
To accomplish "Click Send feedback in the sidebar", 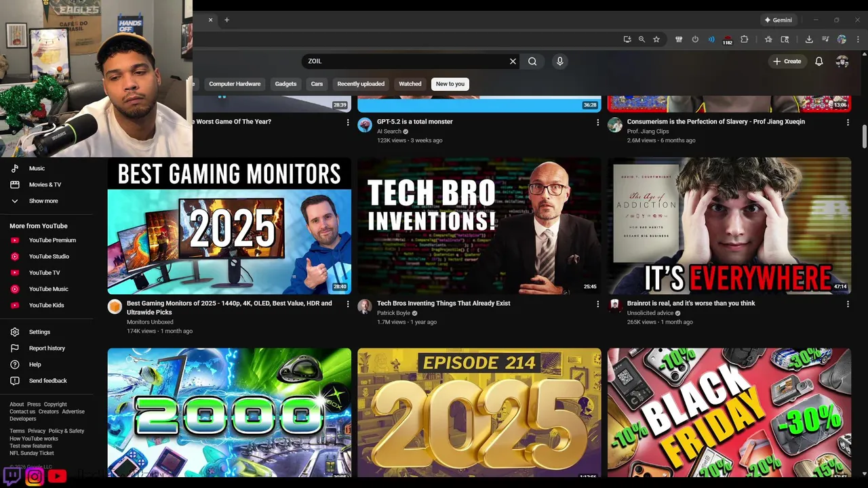I will tap(46, 381).
